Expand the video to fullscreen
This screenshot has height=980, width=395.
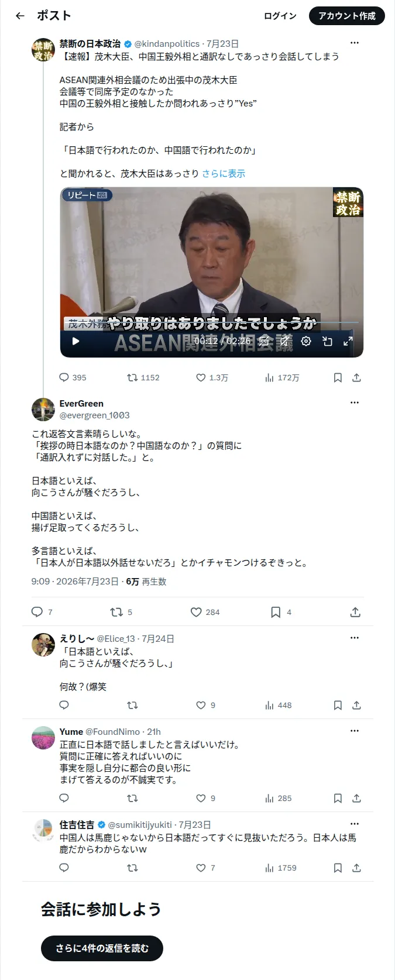(x=348, y=341)
